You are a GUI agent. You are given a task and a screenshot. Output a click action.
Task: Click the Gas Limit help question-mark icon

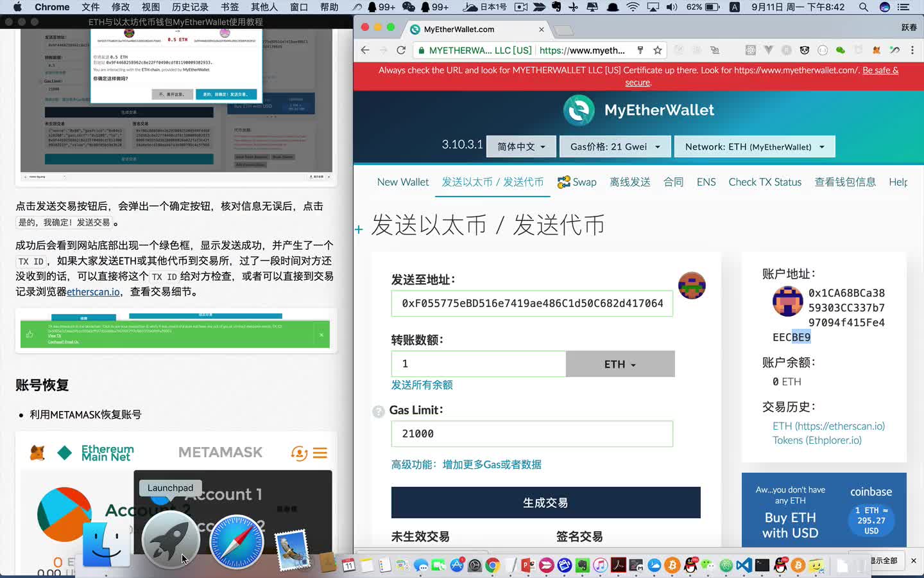[x=379, y=411]
